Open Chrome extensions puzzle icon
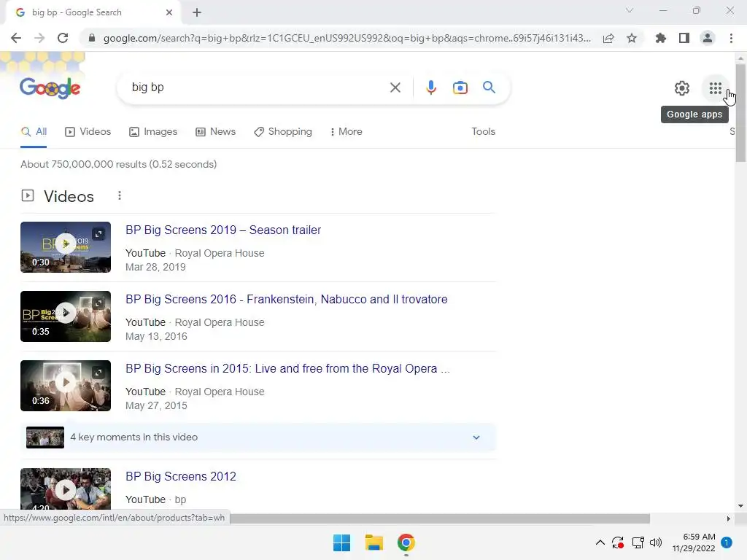747x560 pixels. coord(660,38)
